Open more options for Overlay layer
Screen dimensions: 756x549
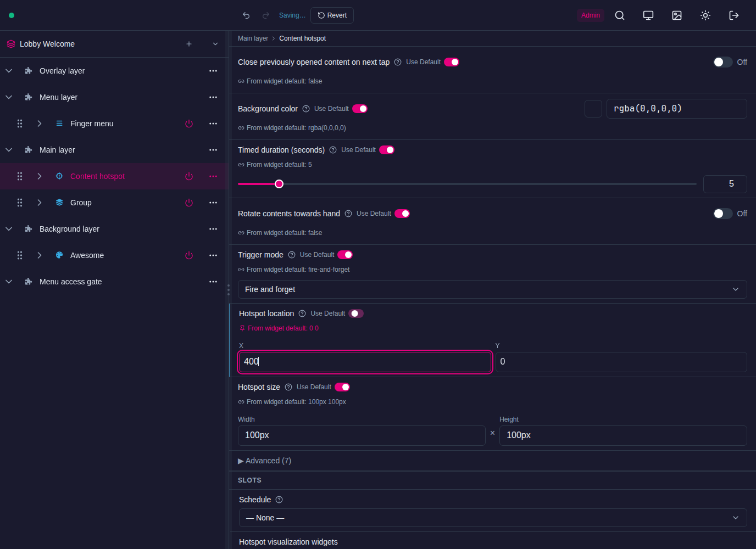[213, 71]
